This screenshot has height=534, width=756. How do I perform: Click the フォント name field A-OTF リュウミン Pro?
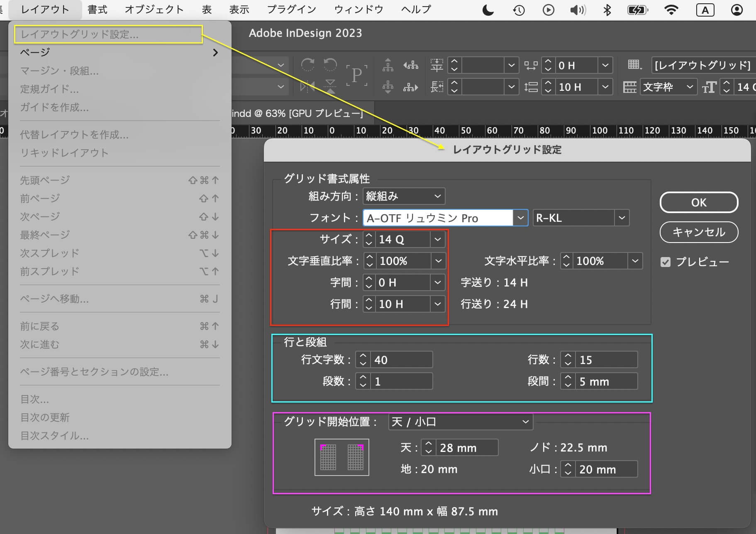438,218
